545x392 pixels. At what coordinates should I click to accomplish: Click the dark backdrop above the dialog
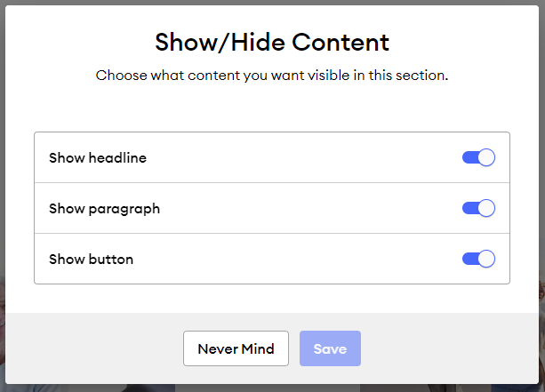point(272,3)
